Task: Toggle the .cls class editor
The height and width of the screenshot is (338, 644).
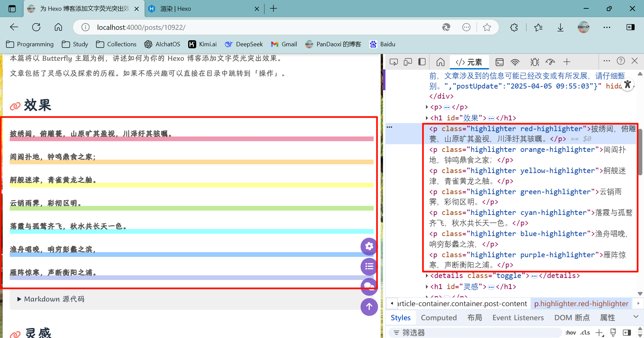Action: (x=585, y=332)
